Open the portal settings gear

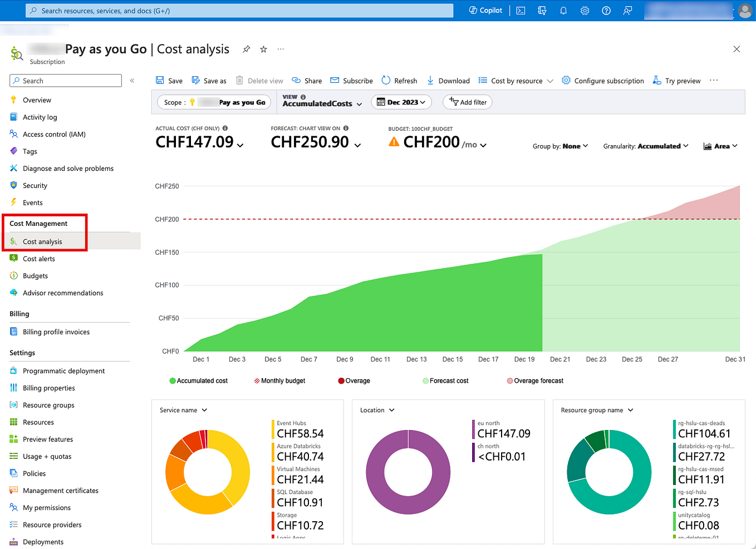585,10
